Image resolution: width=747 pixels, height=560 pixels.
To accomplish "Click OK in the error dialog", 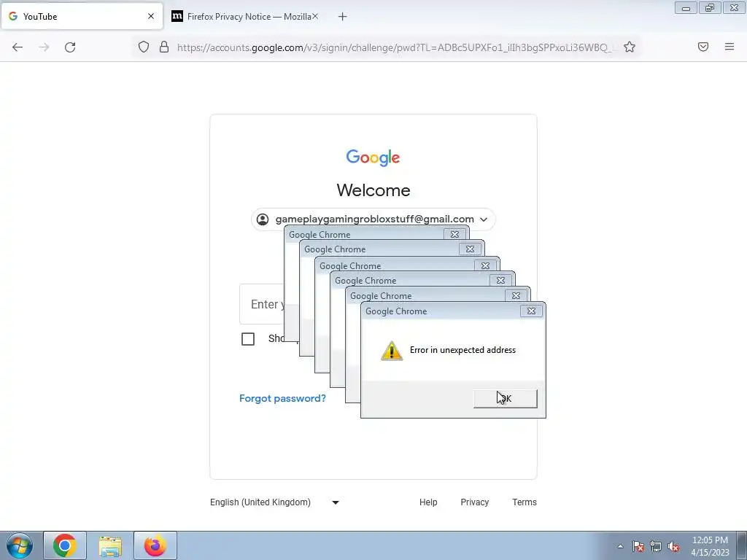I will click(506, 399).
